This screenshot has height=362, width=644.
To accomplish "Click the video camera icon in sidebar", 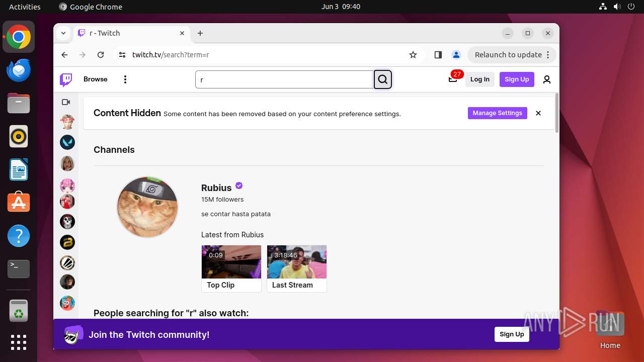I will 66,102.
